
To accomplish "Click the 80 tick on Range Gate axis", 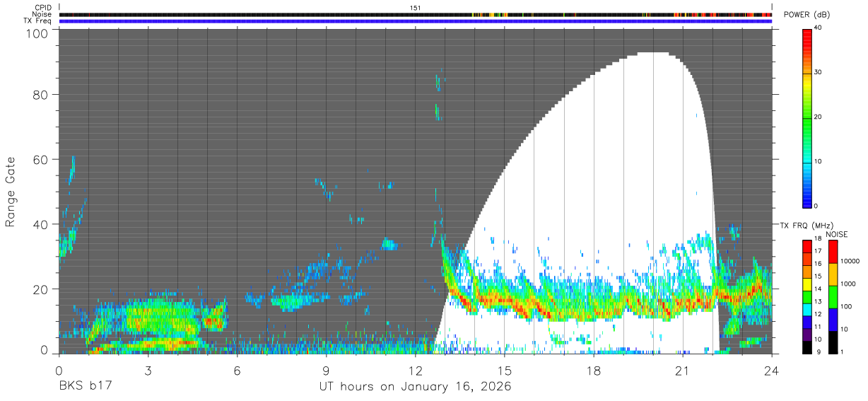I will point(41,95).
